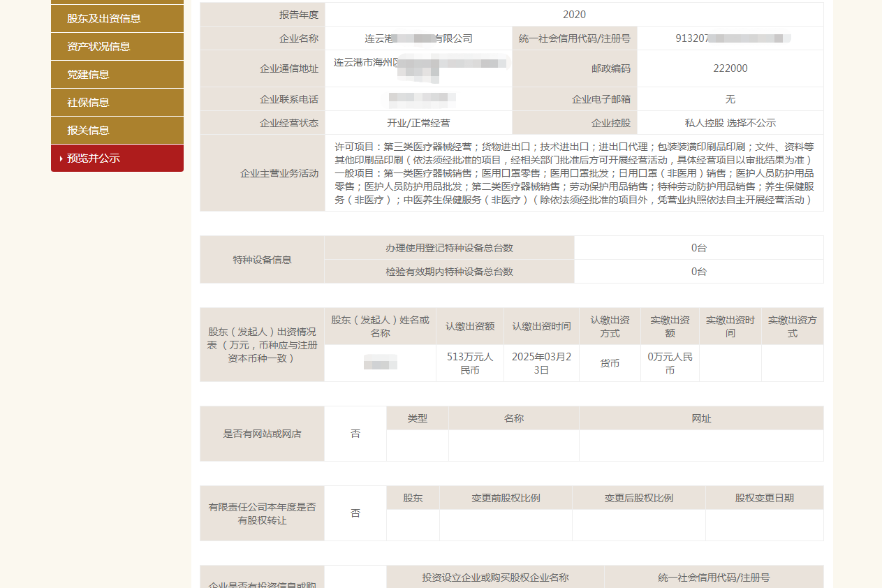
Task: Click the 企业联系电话 label
Action: pos(263,99)
